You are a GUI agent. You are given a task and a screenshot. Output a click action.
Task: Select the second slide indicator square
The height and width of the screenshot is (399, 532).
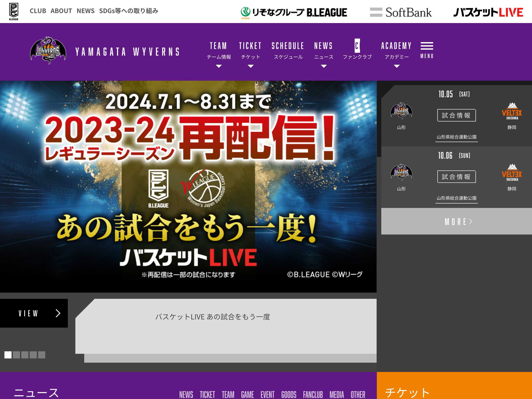[16, 355]
